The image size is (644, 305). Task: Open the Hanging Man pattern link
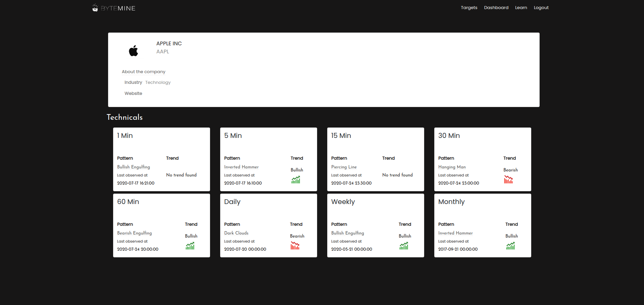(452, 167)
